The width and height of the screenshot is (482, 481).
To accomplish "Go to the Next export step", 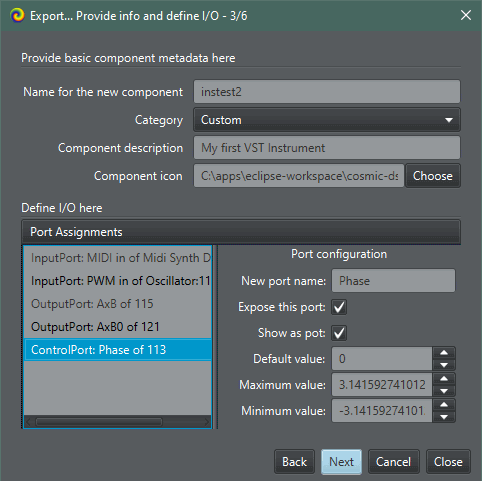I will coord(341,462).
